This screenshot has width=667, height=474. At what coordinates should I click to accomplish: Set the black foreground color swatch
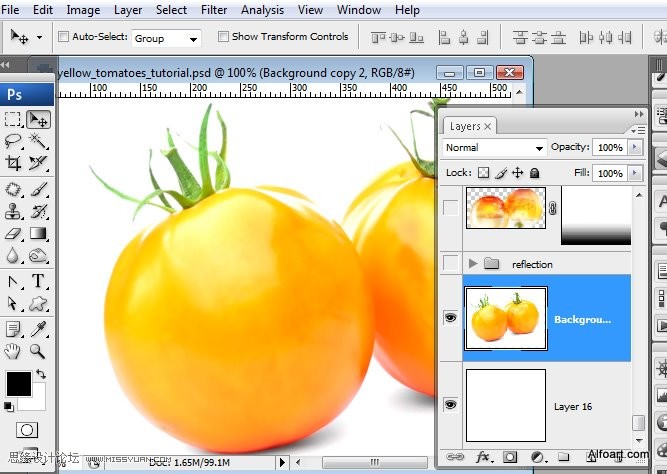(19, 384)
